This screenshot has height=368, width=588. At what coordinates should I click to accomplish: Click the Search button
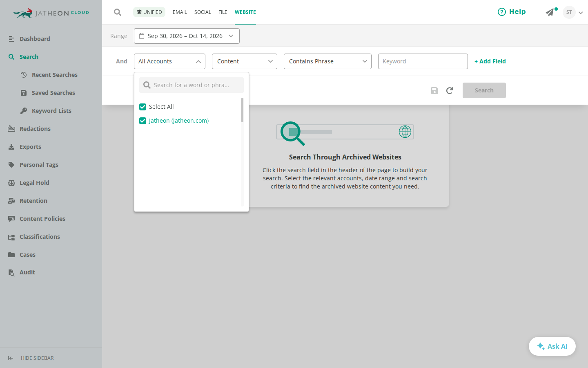484,90
